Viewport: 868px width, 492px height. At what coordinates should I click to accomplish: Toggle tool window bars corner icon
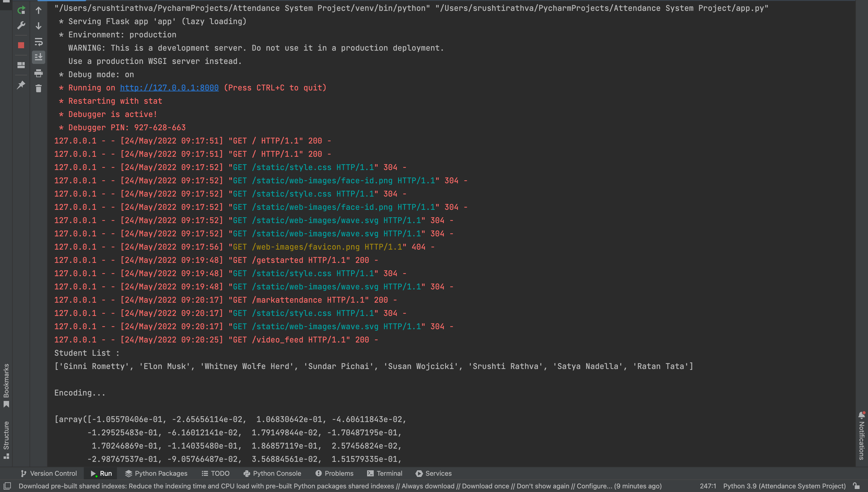pos(7,486)
